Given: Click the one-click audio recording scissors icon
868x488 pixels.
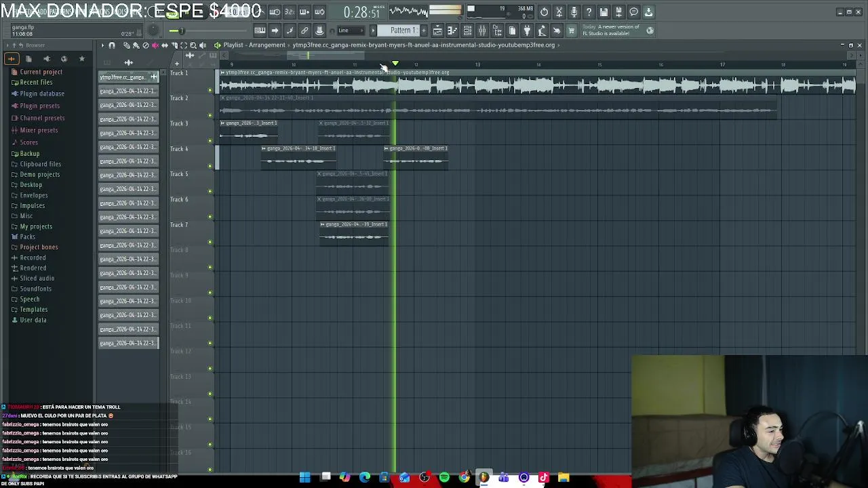Looking at the screenshot, I should tap(559, 12).
